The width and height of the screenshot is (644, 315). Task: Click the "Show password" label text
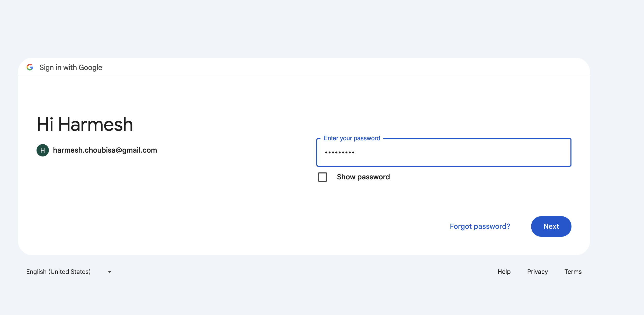(363, 177)
